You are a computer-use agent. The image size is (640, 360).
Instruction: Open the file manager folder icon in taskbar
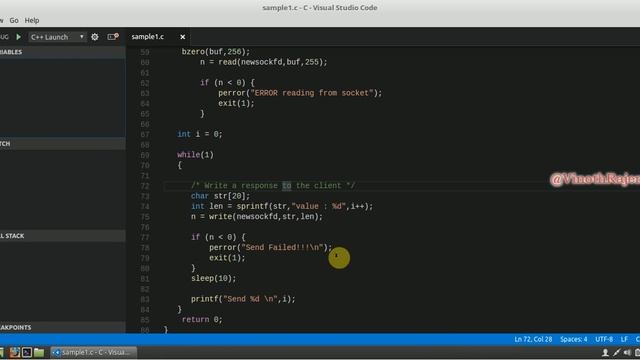(39, 352)
